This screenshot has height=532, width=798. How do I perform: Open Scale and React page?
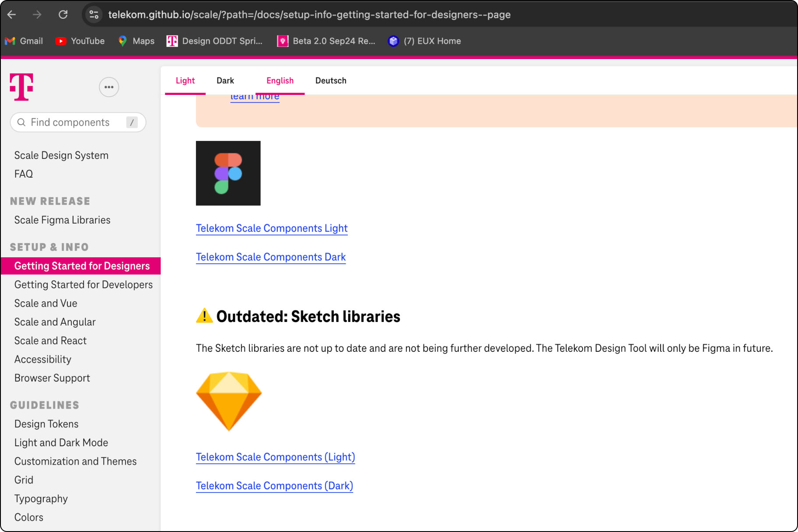(51, 341)
